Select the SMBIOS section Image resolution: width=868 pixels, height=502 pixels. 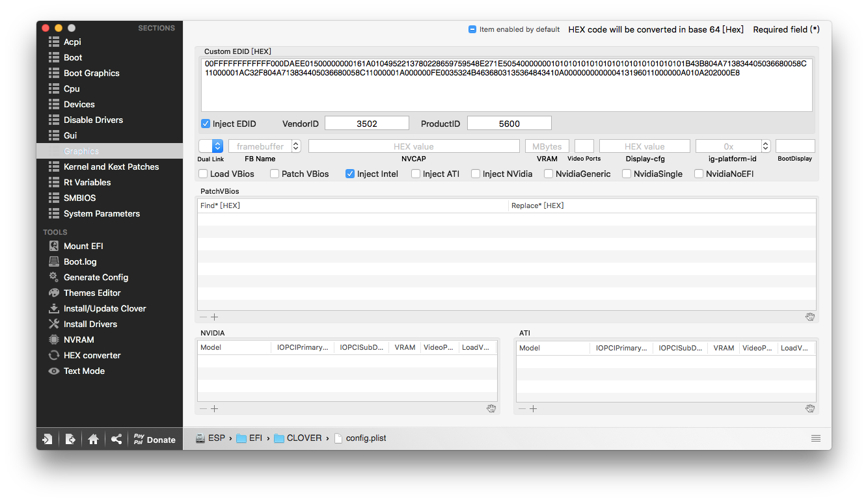(80, 198)
